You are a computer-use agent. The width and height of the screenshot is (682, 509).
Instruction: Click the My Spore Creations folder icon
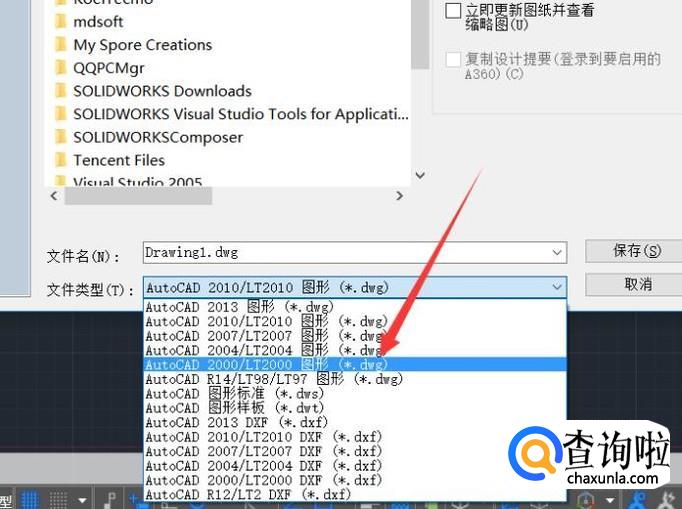60,44
